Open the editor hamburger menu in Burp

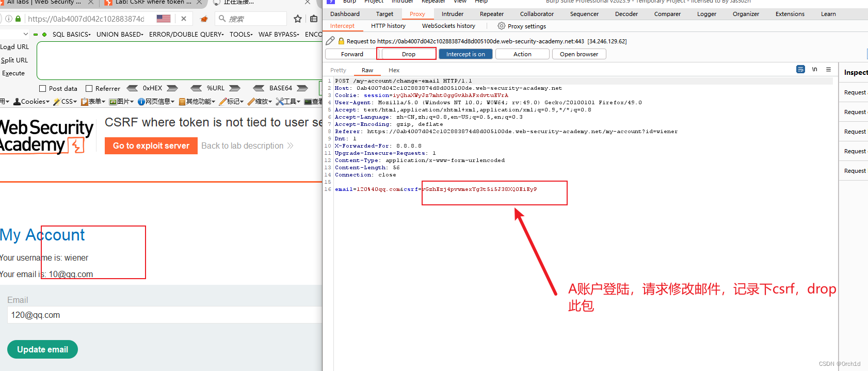(828, 69)
